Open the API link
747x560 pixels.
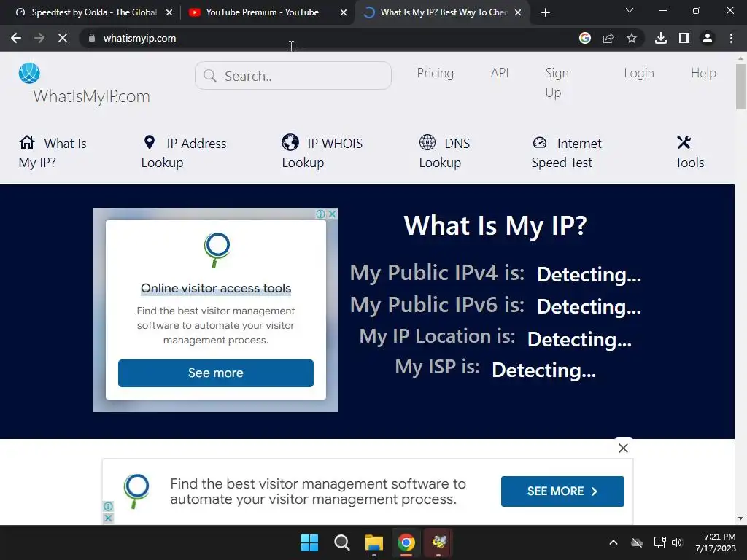[500, 73]
